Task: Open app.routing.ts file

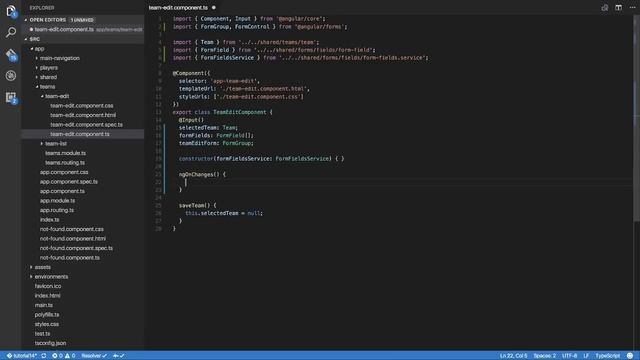Action: (x=57, y=210)
